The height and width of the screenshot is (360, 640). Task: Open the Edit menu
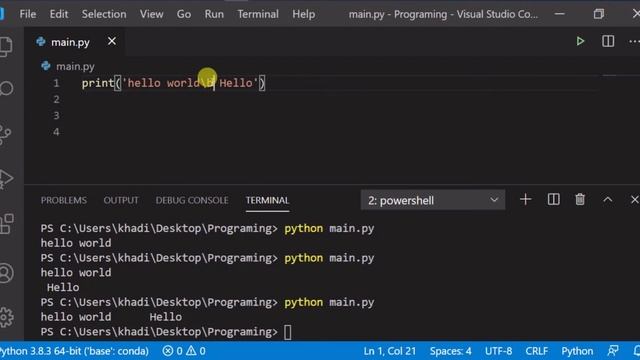click(x=59, y=14)
